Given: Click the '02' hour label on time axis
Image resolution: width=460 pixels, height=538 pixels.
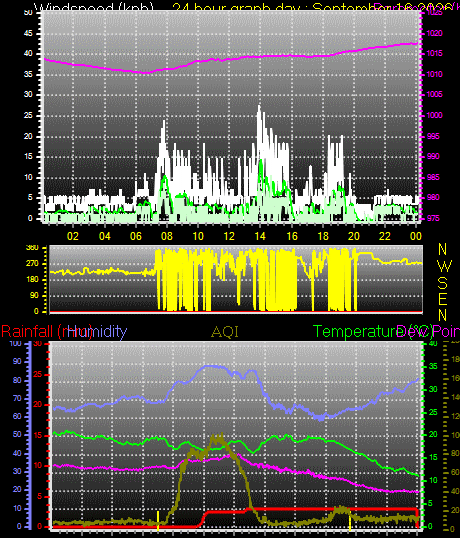Looking at the screenshot, I should pos(73,236).
